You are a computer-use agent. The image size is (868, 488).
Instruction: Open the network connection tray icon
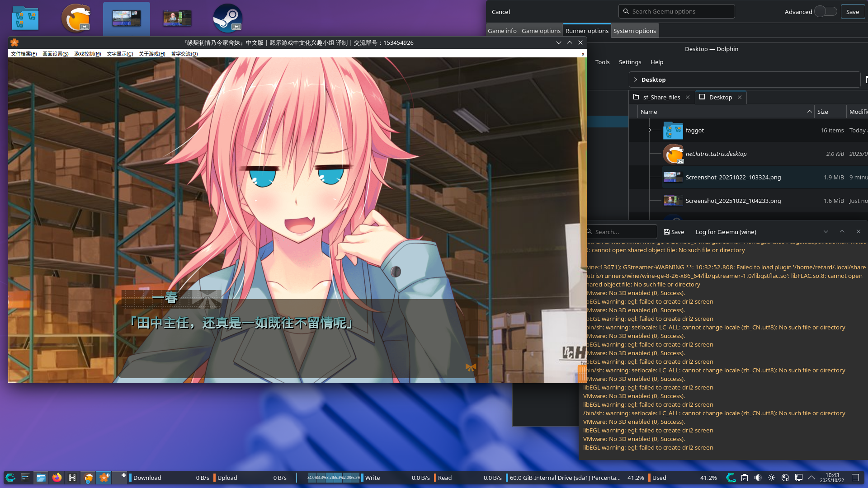[x=799, y=478]
